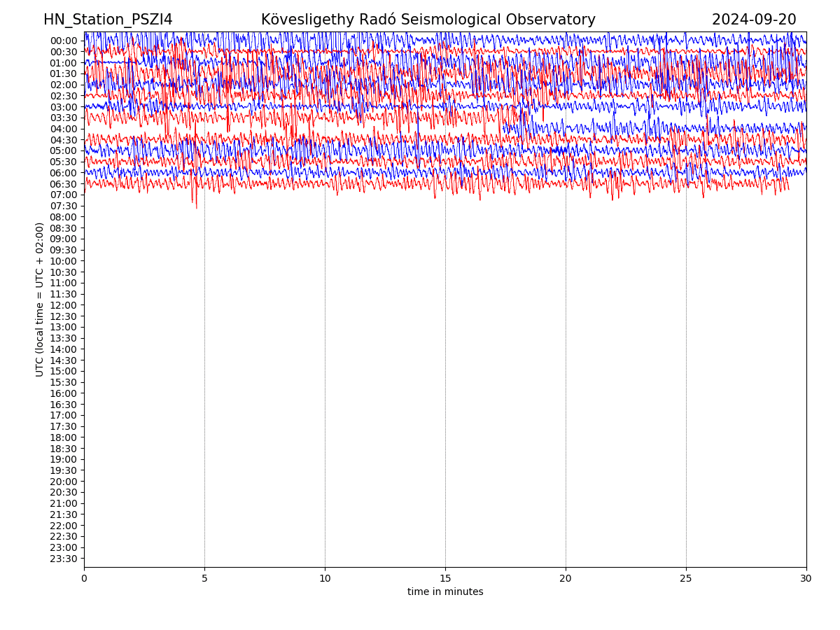Click the 00:00 time row label
The image size is (840, 630).
coord(63,41)
